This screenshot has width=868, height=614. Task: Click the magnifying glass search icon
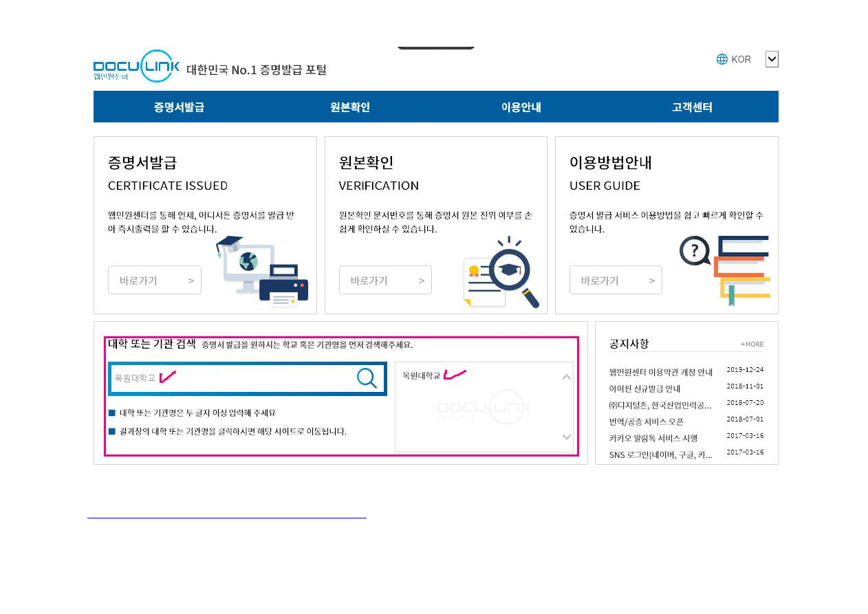coord(367,378)
